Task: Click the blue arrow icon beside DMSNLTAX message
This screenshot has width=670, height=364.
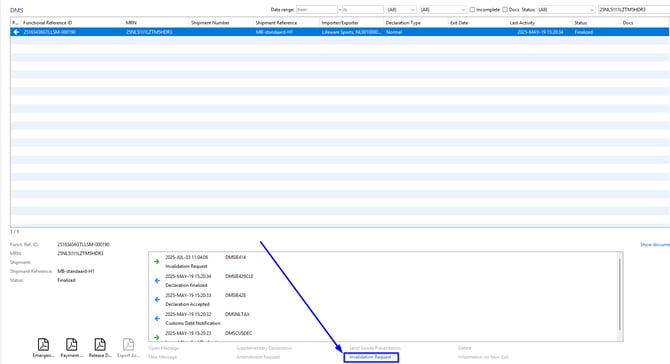Action: [x=157, y=318]
